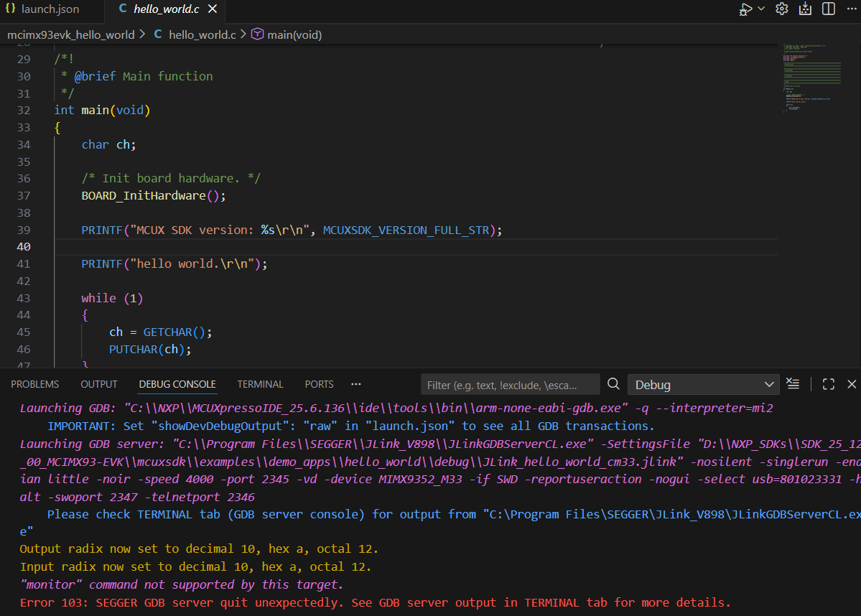
Task: Open the gear settings icon in editor toolbar
Action: (782, 9)
